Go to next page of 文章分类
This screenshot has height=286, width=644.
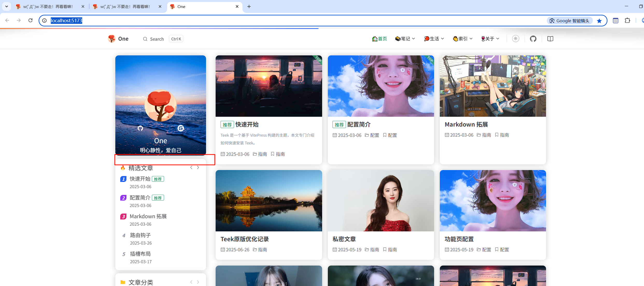pos(198,282)
